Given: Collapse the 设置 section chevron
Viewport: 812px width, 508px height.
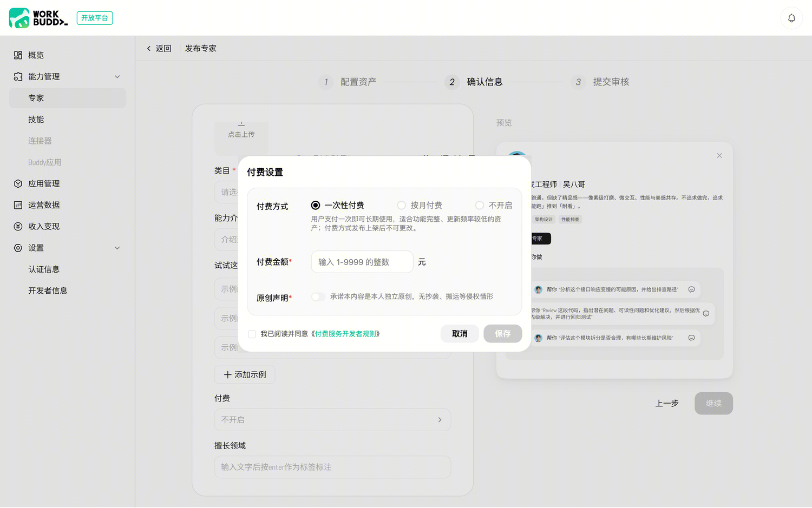Looking at the screenshot, I should (117, 248).
